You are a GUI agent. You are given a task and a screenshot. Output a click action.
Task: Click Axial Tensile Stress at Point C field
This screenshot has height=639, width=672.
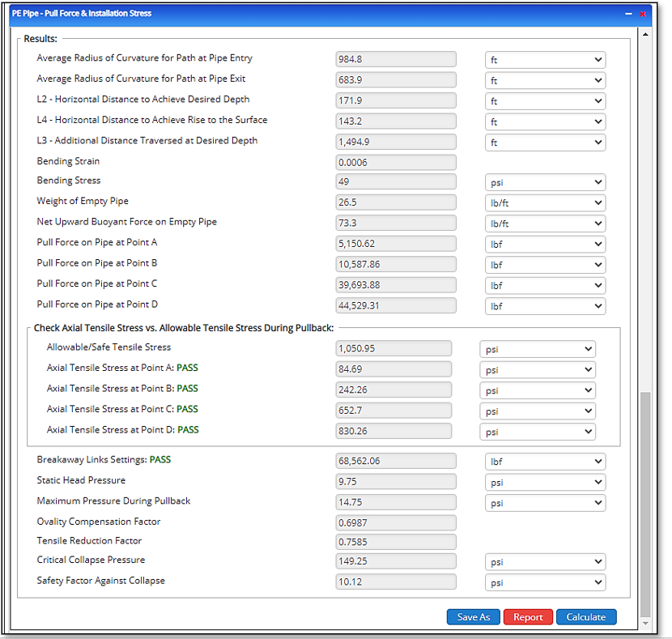pos(393,411)
